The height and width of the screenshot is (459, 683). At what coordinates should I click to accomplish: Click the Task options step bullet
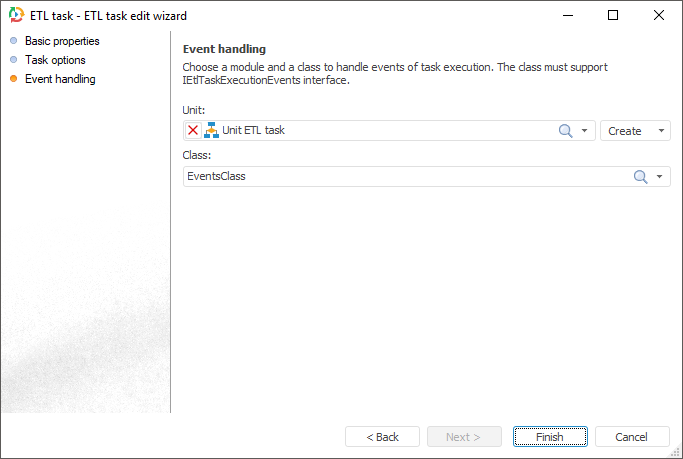13,60
